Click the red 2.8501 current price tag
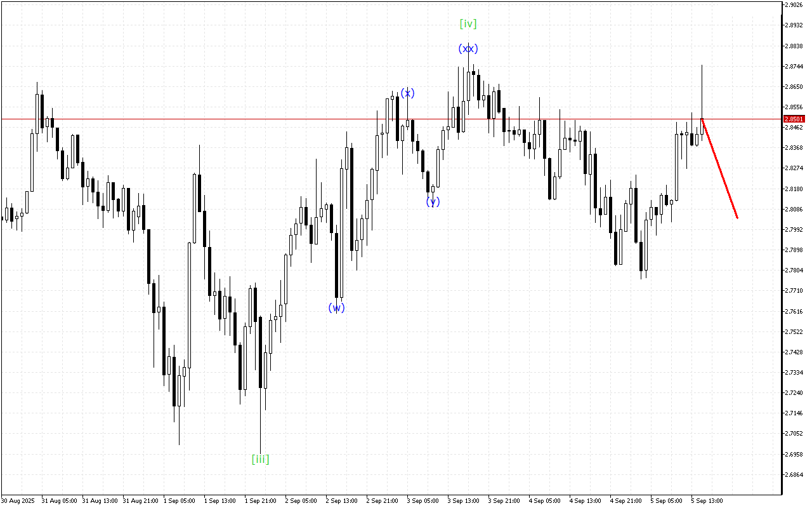 click(794, 119)
